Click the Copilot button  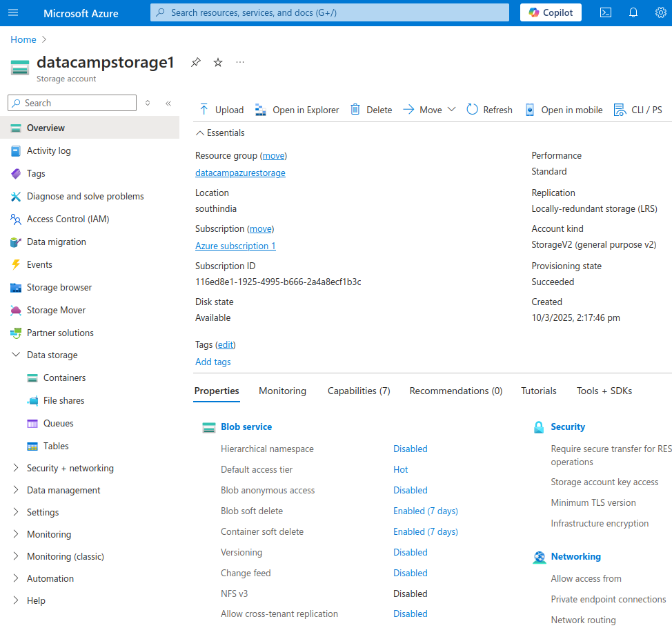(x=551, y=12)
